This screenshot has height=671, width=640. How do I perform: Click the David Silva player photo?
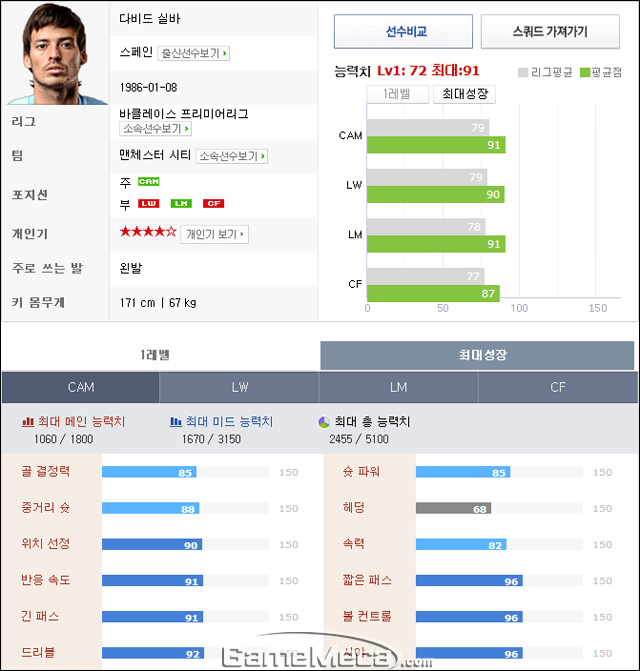[56, 53]
